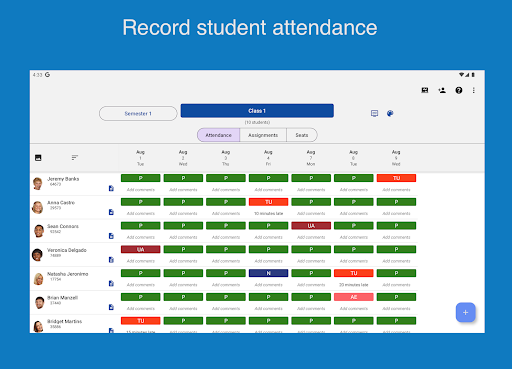Switch to the Seats tab
Image resolution: width=512 pixels, height=369 pixels.
302,135
